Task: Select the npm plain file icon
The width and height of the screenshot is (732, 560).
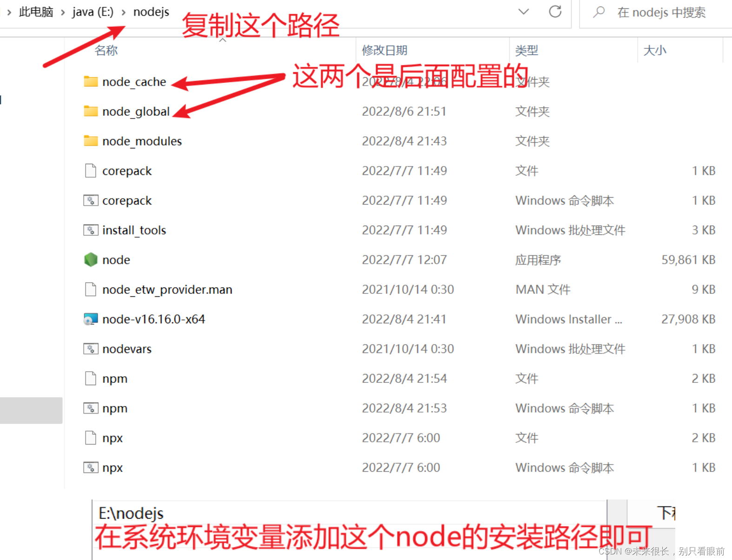Action: tap(91, 379)
